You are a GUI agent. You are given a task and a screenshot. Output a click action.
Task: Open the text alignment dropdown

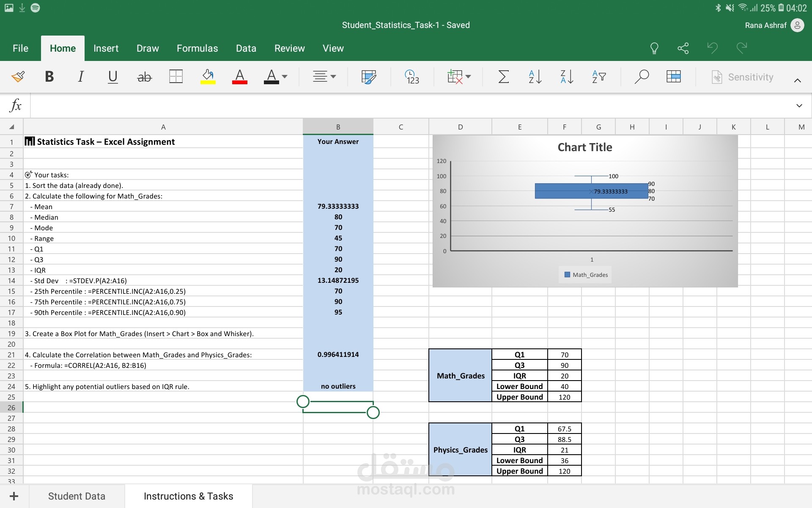[324, 77]
